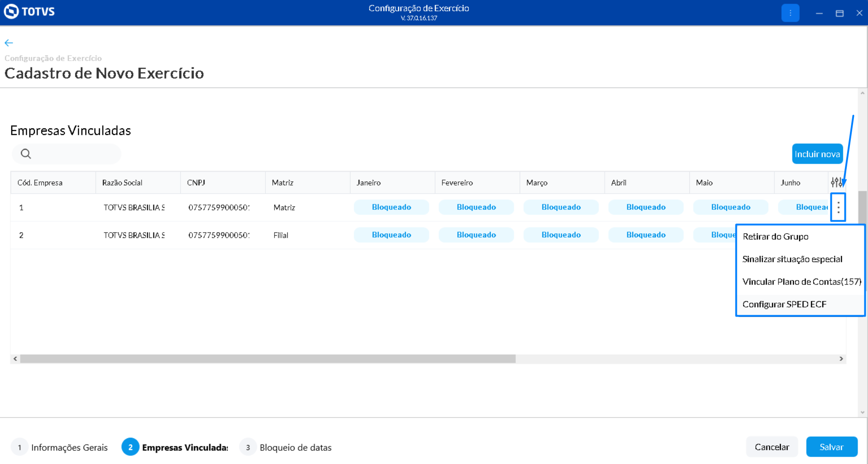
Task: Click the Maio column header
Action: click(x=732, y=183)
